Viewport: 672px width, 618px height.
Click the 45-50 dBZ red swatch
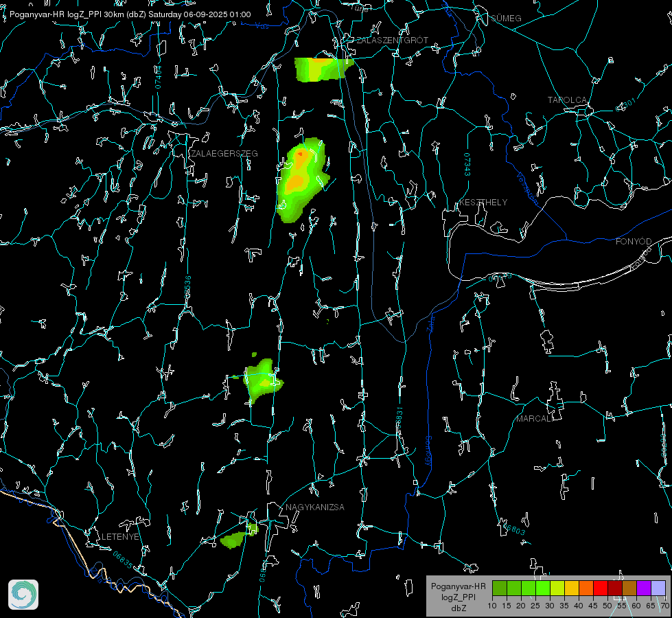pos(601,588)
